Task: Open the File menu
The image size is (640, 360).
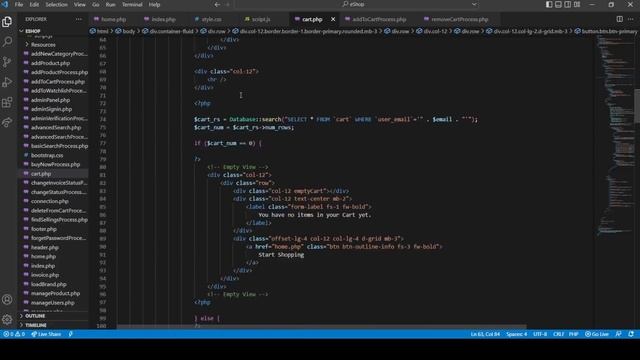Action: (19, 4)
